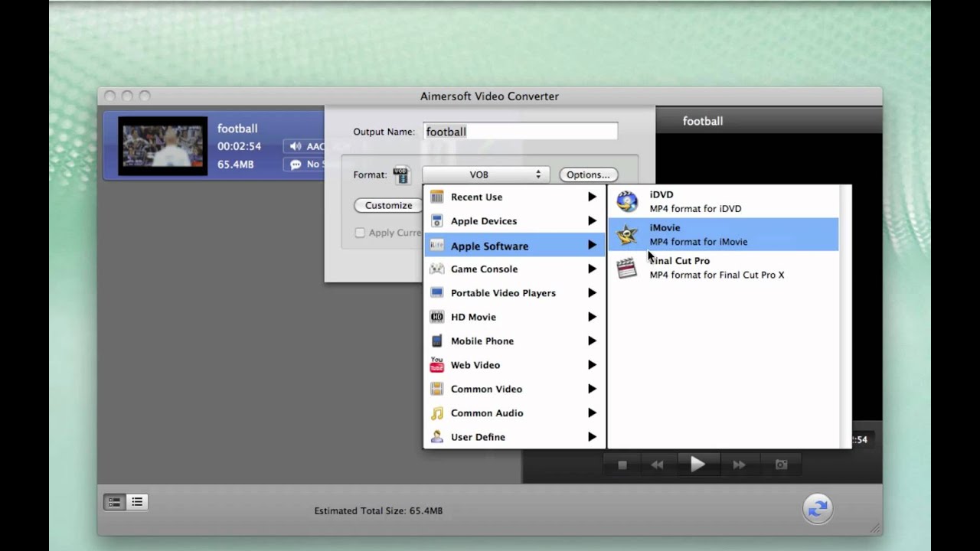Switch to thumbnail list view
Image resolution: width=980 pixels, height=551 pixels.
coord(114,502)
